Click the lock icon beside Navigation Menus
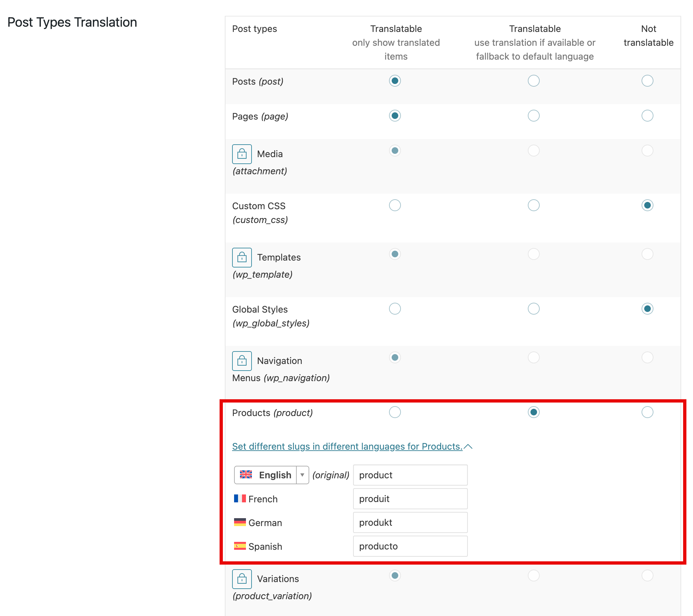The image size is (693, 616). click(x=242, y=360)
